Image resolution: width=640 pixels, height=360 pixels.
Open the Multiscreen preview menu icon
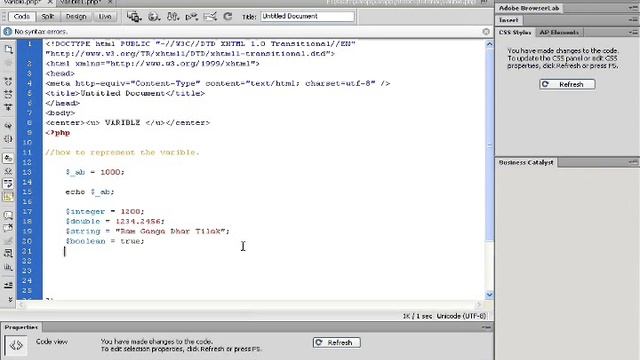pyautogui.click(x=133, y=16)
